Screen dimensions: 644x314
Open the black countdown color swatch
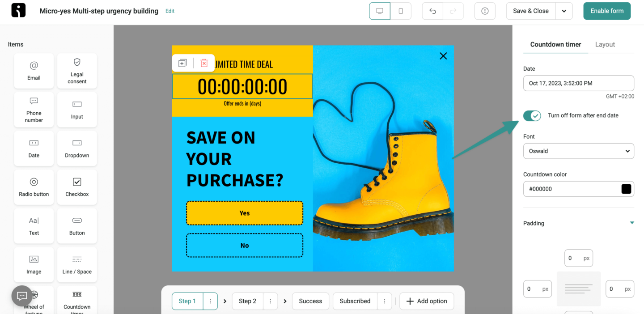(x=626, y=189)
